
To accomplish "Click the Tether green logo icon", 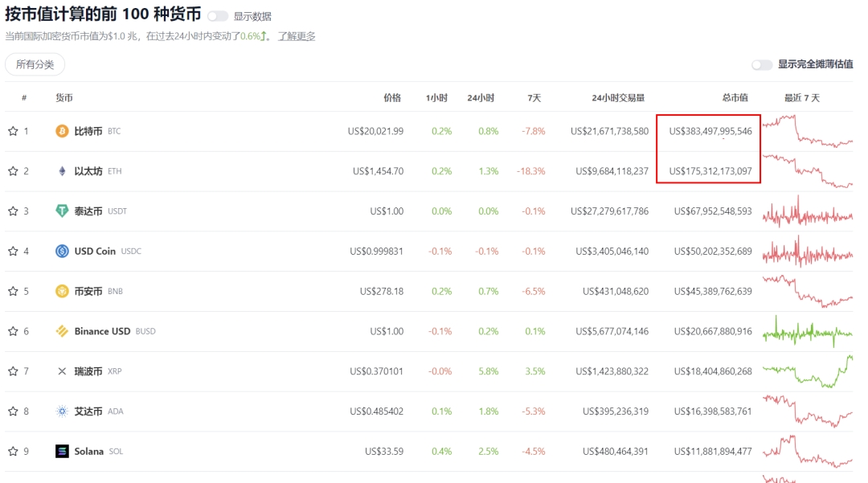I will click(62, 211).
